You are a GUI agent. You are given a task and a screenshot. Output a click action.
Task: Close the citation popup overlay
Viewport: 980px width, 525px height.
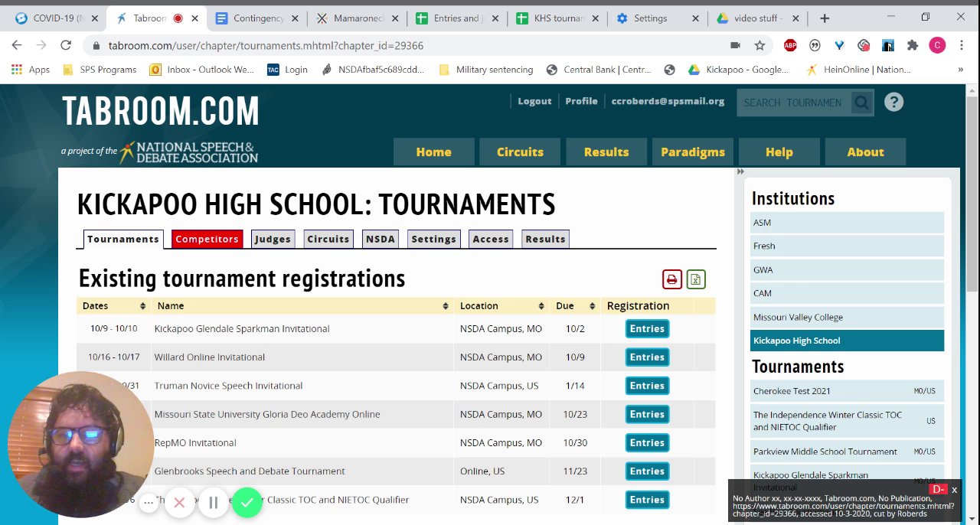[954, 490]
